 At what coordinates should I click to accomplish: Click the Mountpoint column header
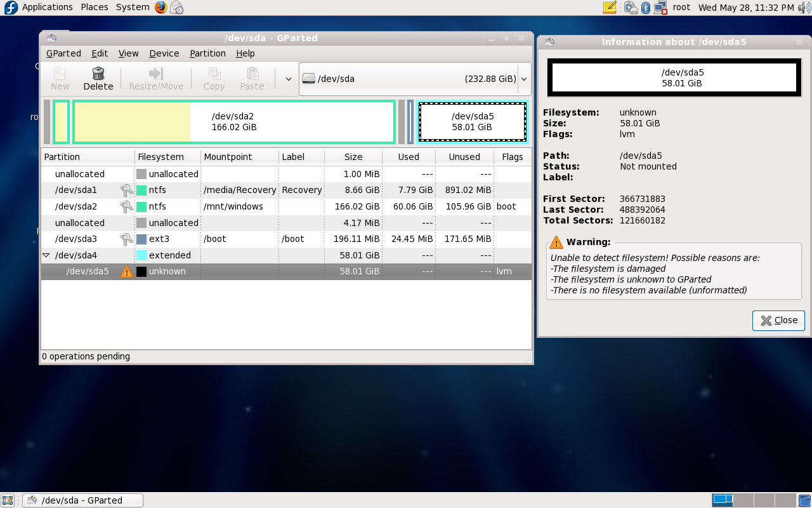point(240,157)
